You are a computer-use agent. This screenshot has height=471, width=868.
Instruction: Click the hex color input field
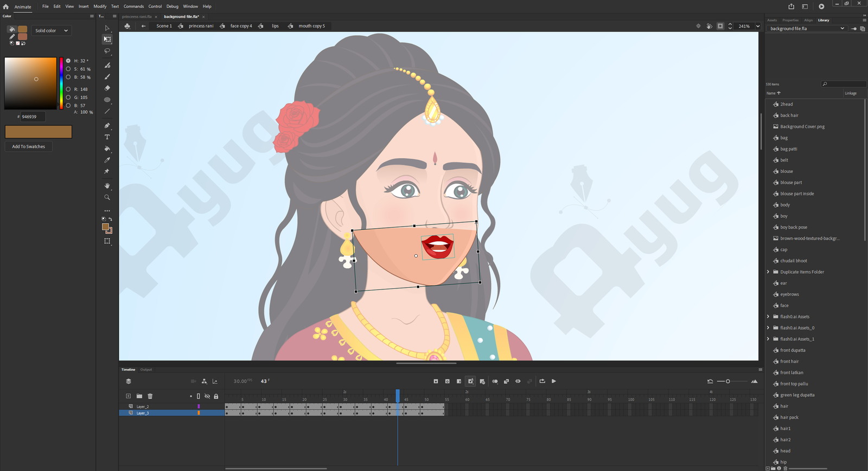tap(33, 117)
